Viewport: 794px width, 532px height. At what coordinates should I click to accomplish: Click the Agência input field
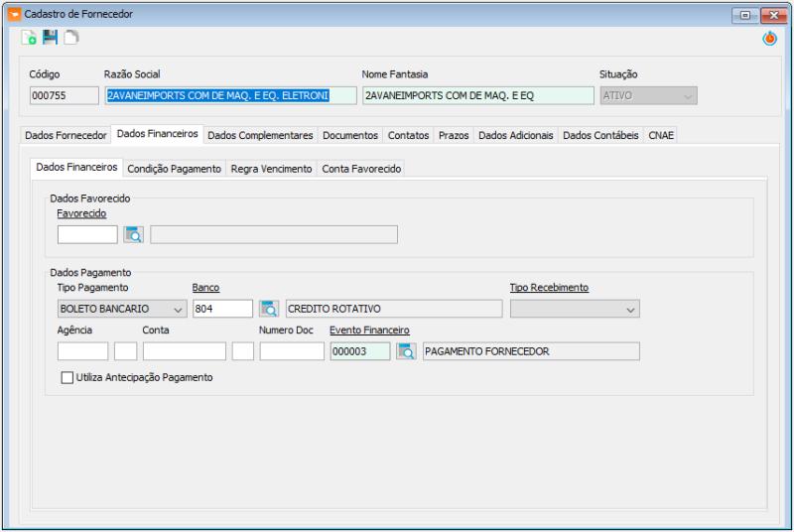point(83,351)
